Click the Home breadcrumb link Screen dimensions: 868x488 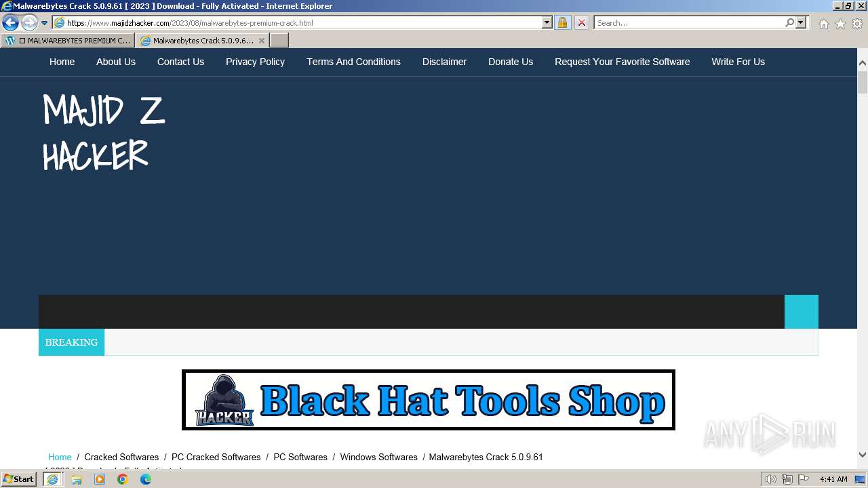[x=60, y=457]
